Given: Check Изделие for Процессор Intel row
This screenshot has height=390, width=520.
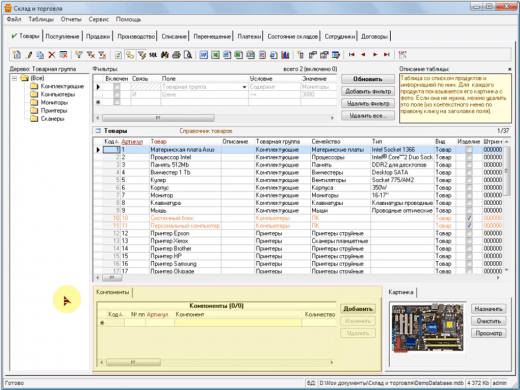Looking at the screenshot, I should coord(469,157).
